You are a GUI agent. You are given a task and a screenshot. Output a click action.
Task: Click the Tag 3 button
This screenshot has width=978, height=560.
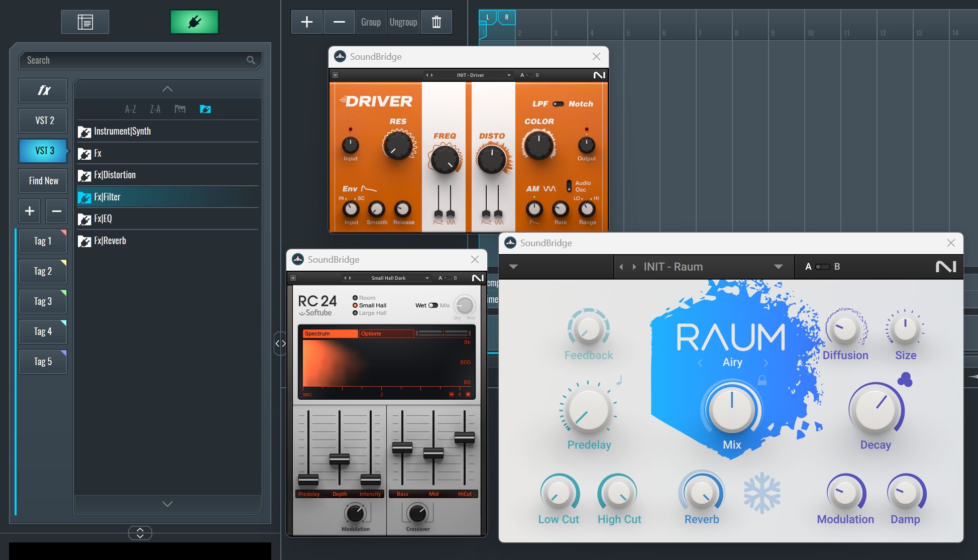pyautogui.click(x=43, y=301)
